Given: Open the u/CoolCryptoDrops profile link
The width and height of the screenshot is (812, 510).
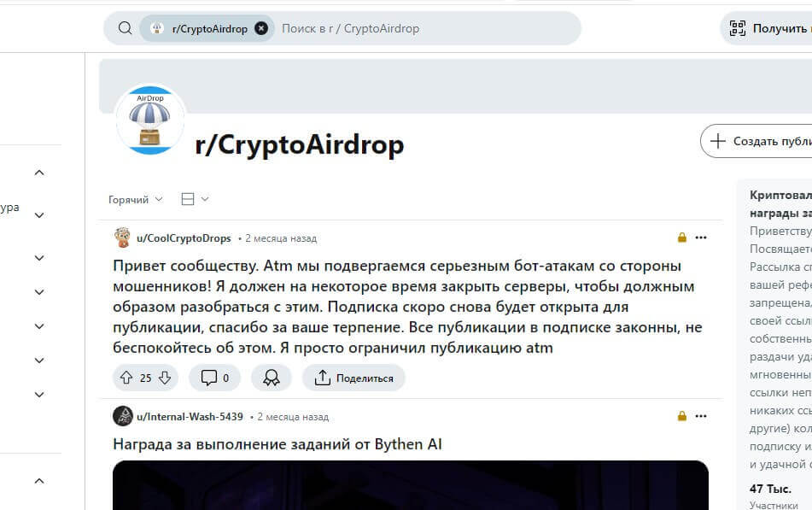Looking at the screenshot, I should 184,238.
